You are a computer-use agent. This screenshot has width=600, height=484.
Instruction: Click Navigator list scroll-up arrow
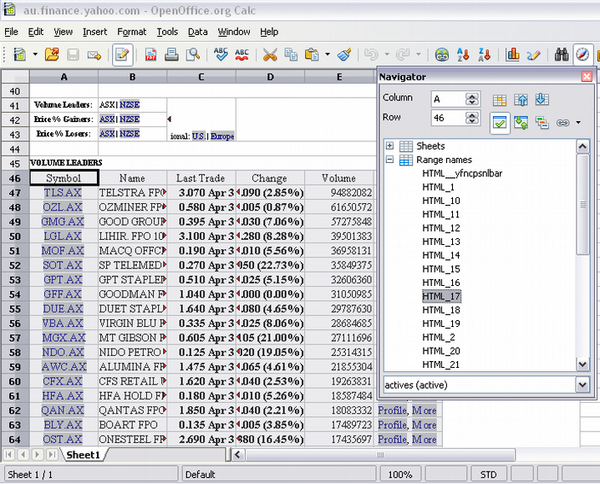(x=582, y=146)
